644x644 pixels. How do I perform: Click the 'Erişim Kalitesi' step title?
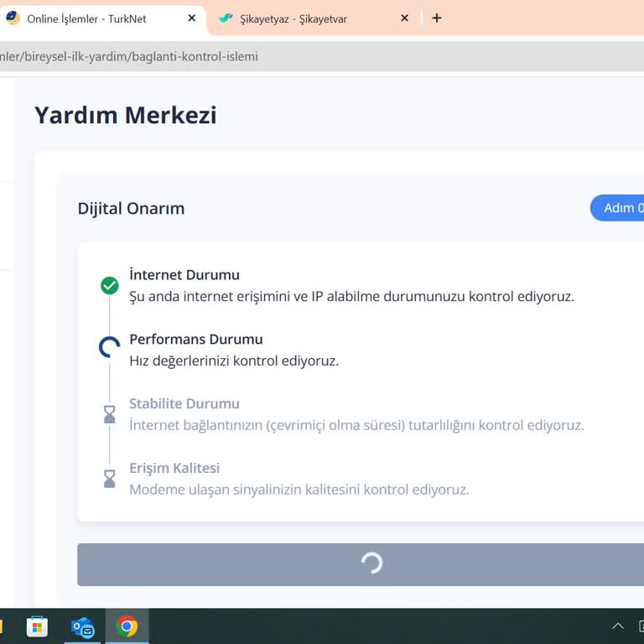point(174,468)
